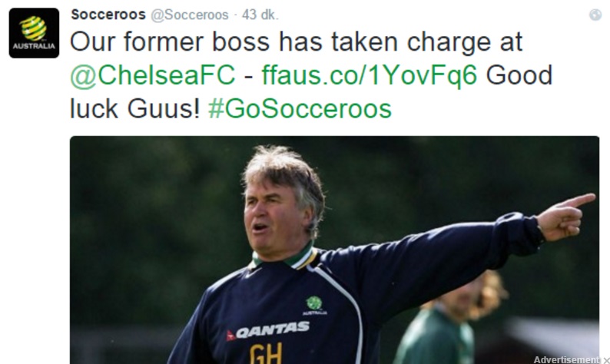Click the Australia crest on the sweater

point(313,305)
